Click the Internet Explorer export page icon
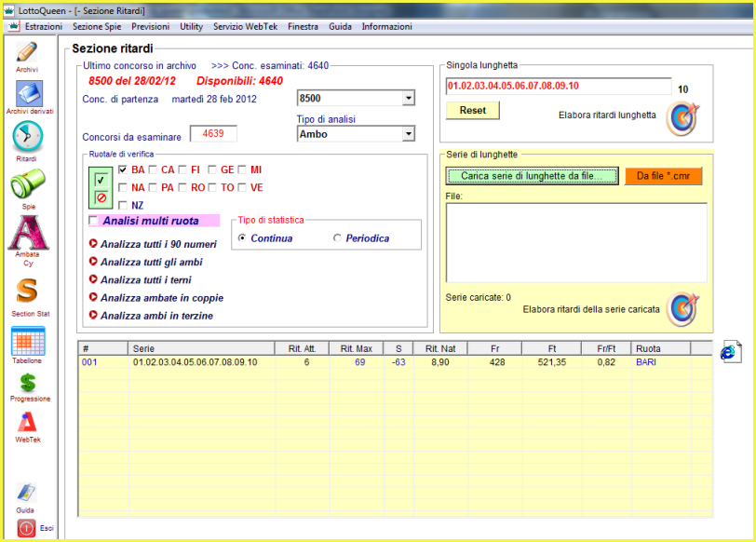This screenshot has height=542, width=756. pos(731,352)
